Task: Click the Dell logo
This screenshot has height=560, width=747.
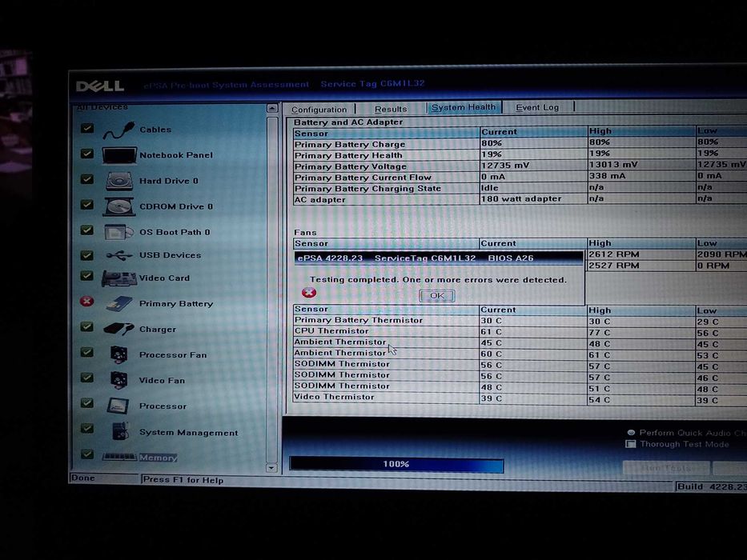Action: coord(100,86)
